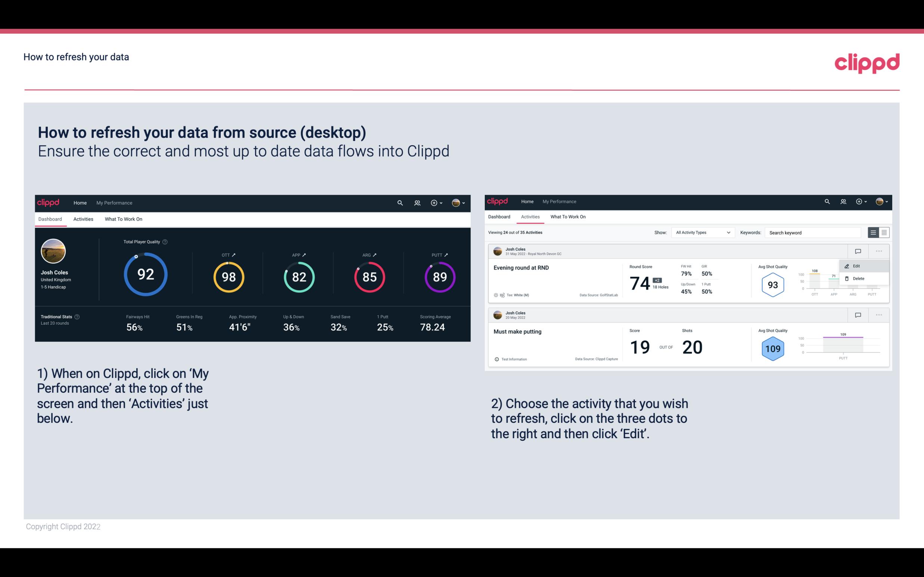
Task: Click the grid view toggle in Activities
Action: pos(883,232)
